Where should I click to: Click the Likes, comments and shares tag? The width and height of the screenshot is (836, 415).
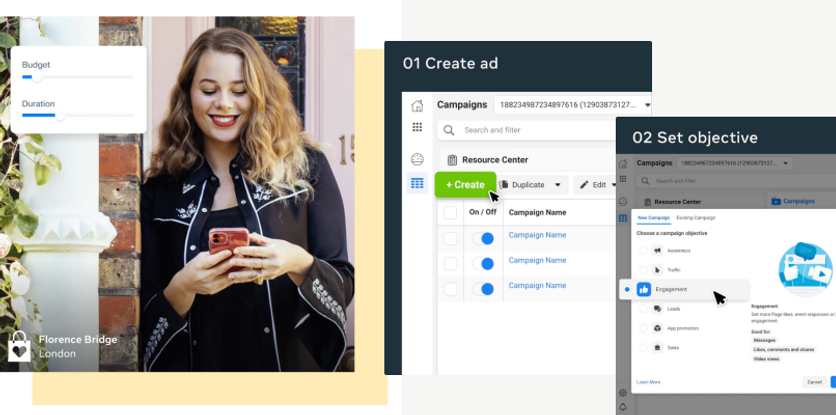784,350
